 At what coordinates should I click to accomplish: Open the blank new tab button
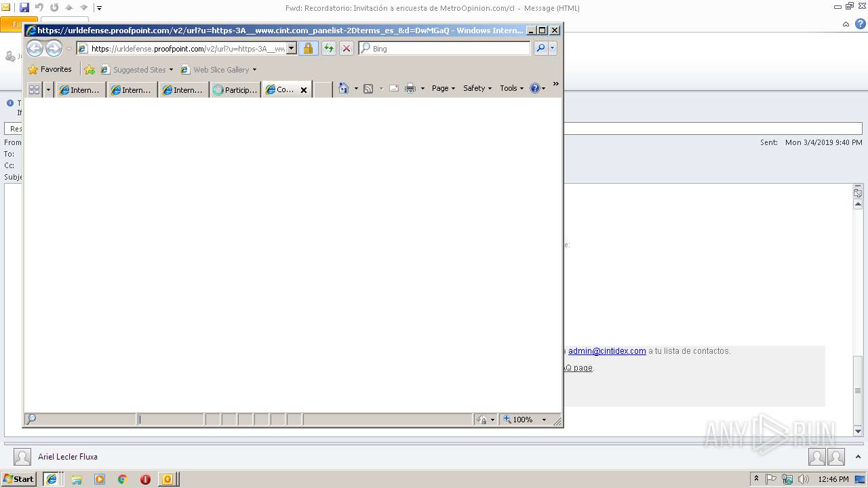coord(323,89)
